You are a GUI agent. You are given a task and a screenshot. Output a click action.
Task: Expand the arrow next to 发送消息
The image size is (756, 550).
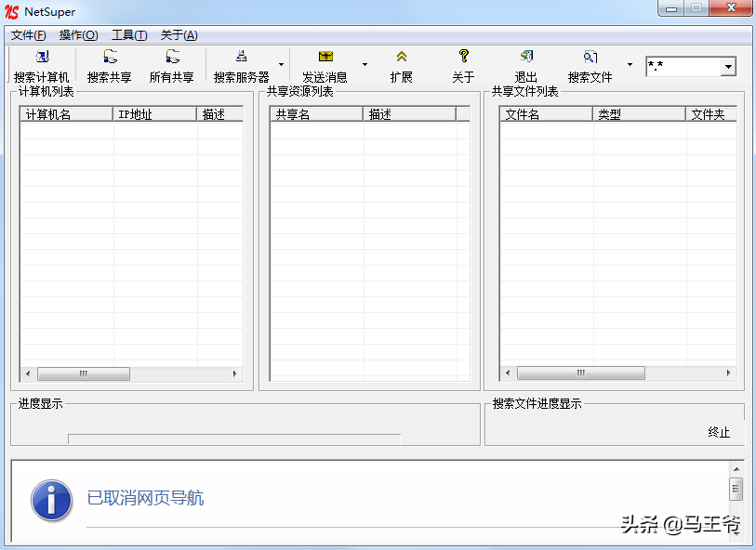[364, 65]
